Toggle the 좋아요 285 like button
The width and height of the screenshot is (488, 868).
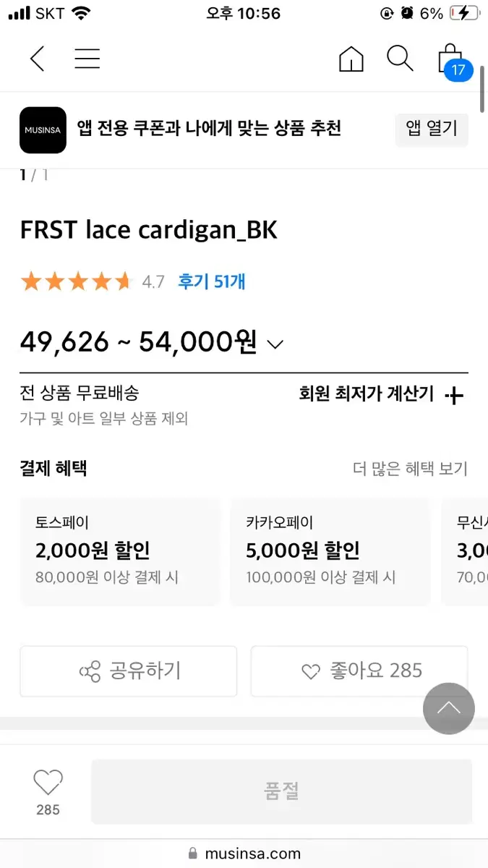tap(359, 671)
